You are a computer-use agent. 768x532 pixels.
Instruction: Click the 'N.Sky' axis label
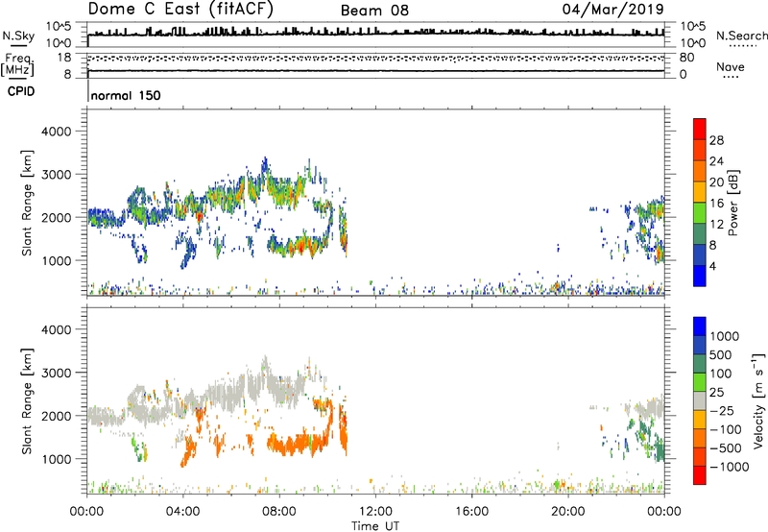point(18,36)
